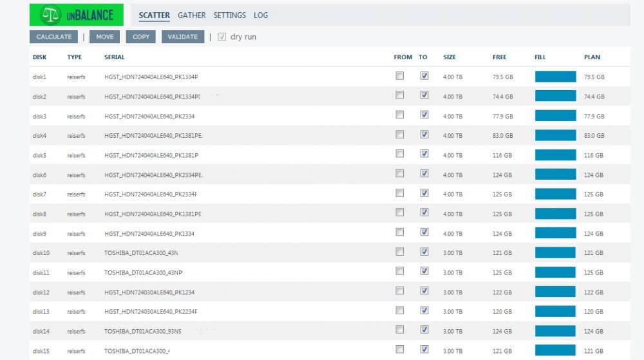This screenshot has height=360, width=644.
Task: Open the SCATTER tab
Action: pyautogui.click(x=154, y=15)
